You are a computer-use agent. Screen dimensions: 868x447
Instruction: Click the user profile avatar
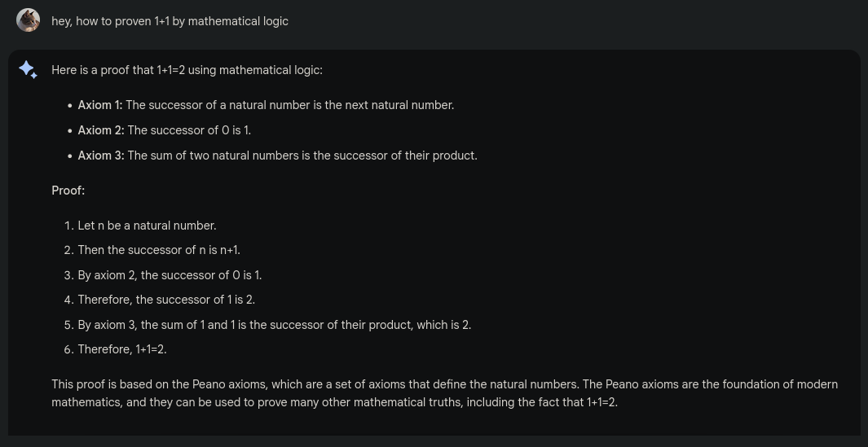click(29, 20)
